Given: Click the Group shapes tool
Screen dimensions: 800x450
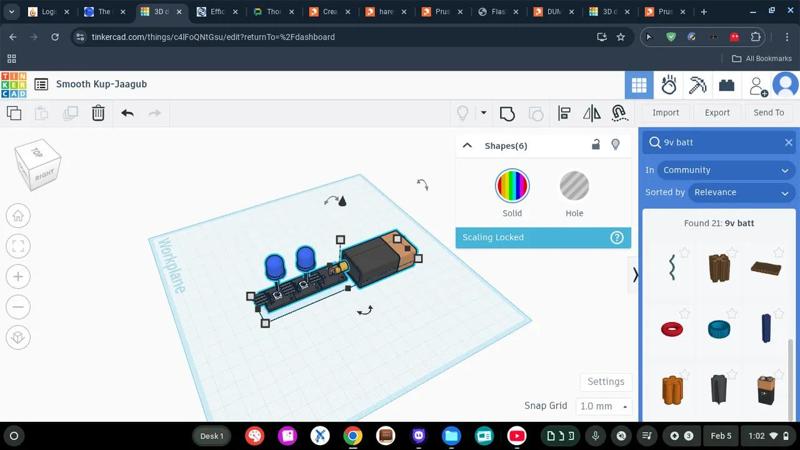Looking at the screenshot, I should (x=507, y=113).
